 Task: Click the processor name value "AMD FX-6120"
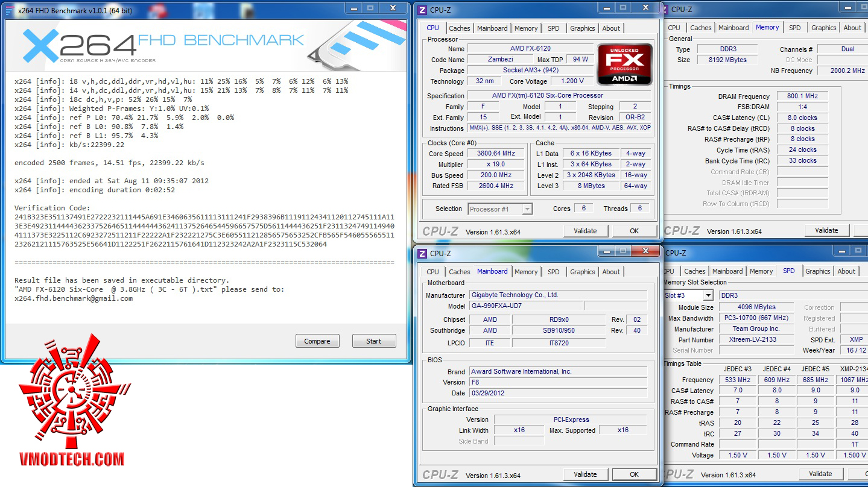(x=530, y=49)
